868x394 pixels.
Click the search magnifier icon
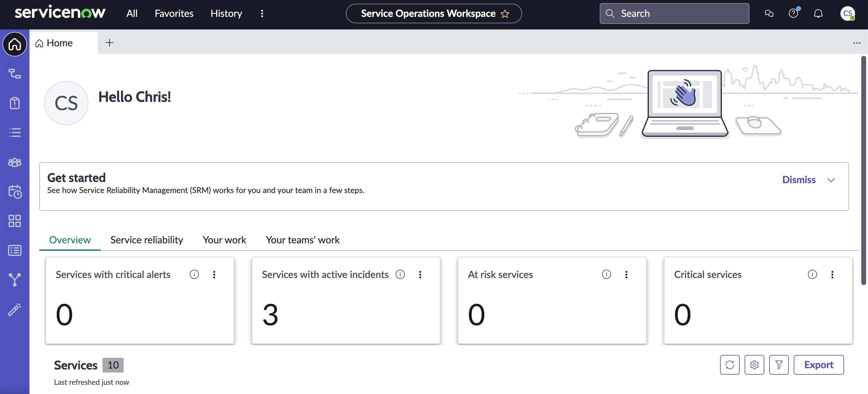pos(610,14)
